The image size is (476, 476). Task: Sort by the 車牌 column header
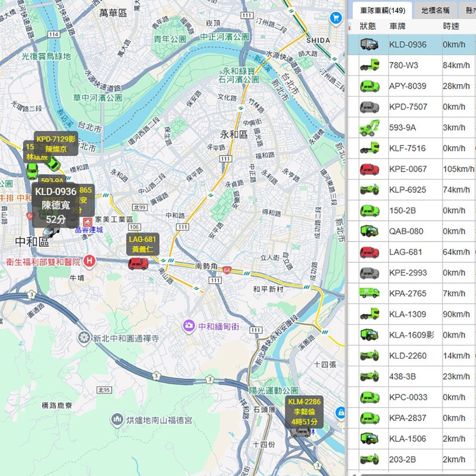click(397, 26)
